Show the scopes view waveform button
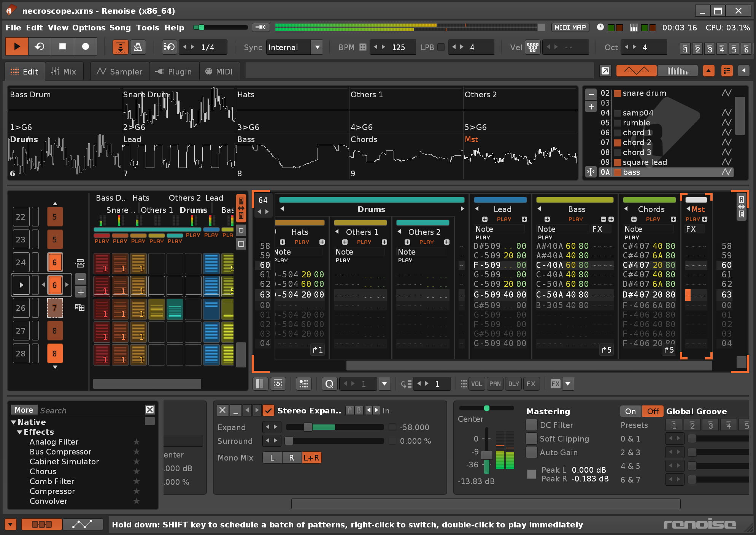Image resolution: width=756 pixels, height=535 pixels. point(636,71)
